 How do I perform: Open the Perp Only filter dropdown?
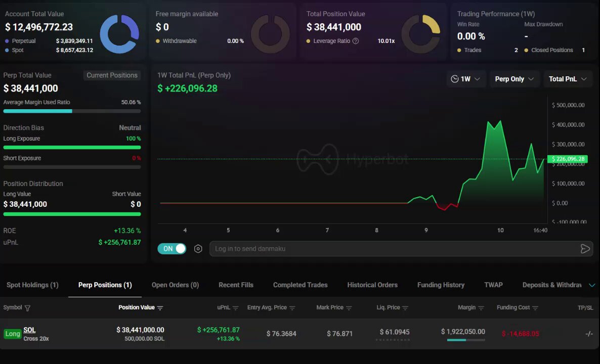pyautogui.click(x=515, y=79)
